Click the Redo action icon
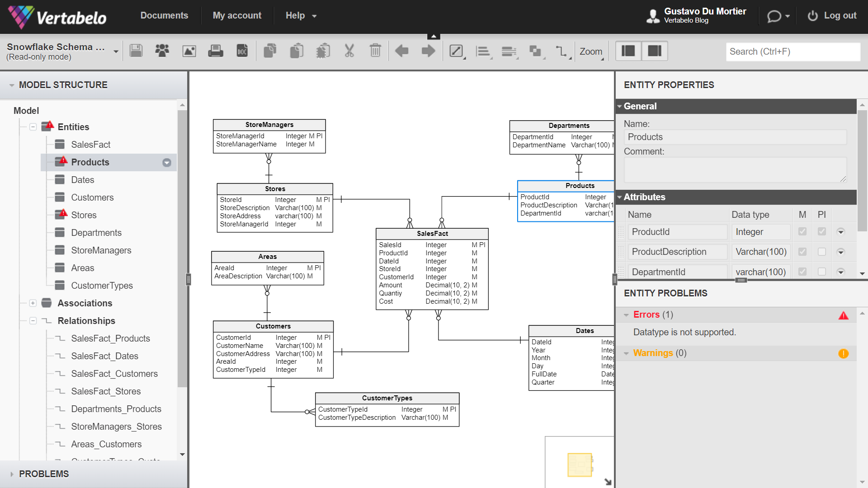Screen dimensions: 868x488 pos(428,51)
